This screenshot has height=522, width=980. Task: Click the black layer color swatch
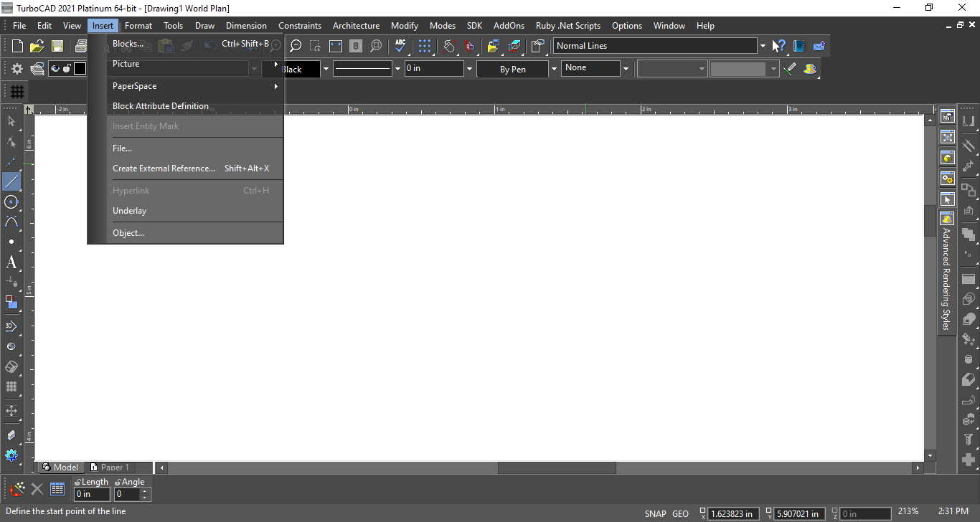[x=80, y=69]
